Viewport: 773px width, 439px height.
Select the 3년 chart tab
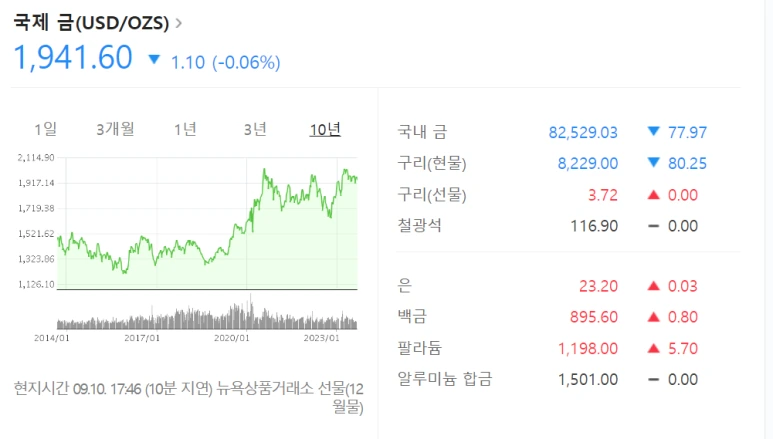pos(255,129)
